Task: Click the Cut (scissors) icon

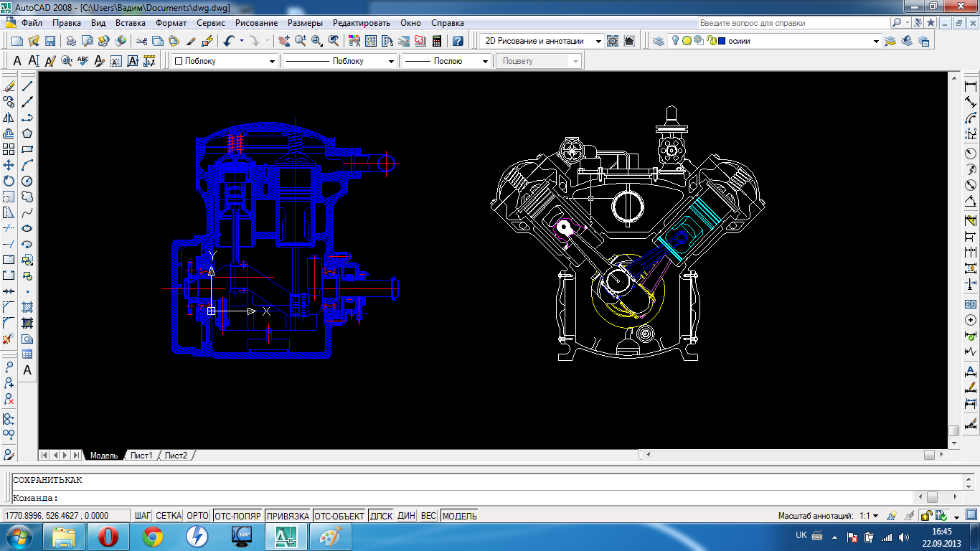Action: pos(141,41)
